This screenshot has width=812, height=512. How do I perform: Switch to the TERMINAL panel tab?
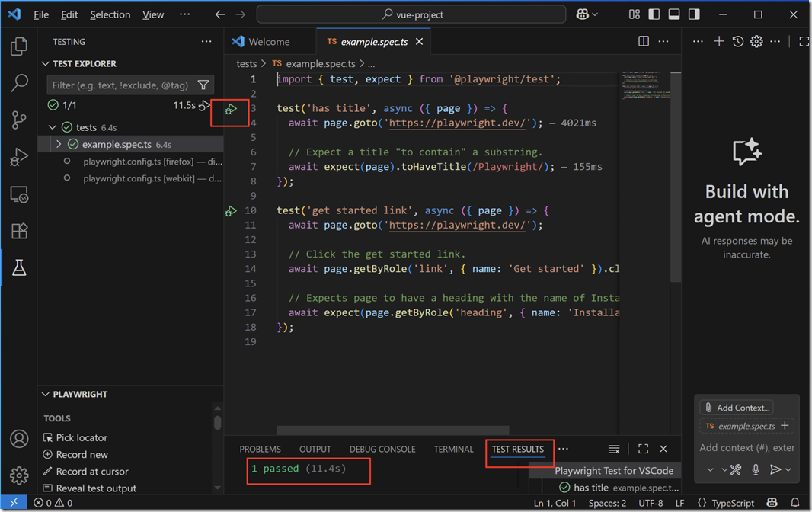click(x=454, y=450)
